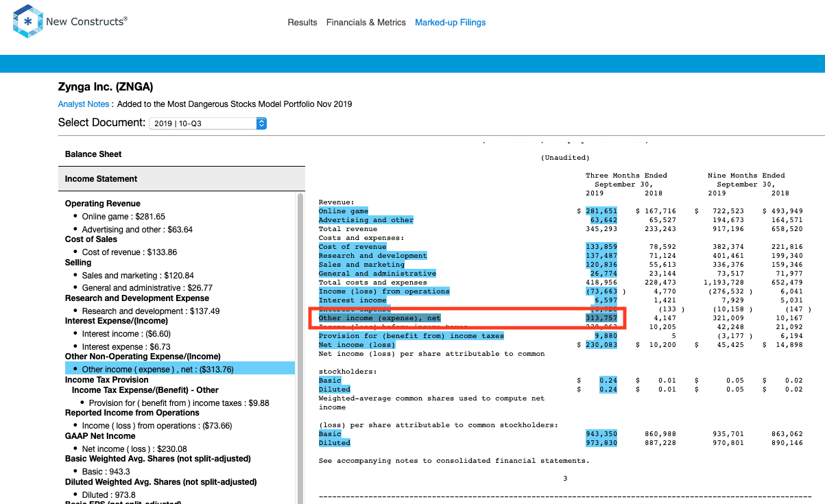This screenshot has height=504, width=825.
Task: Click highlighted value 133,859 in filing
Action: 601,247
